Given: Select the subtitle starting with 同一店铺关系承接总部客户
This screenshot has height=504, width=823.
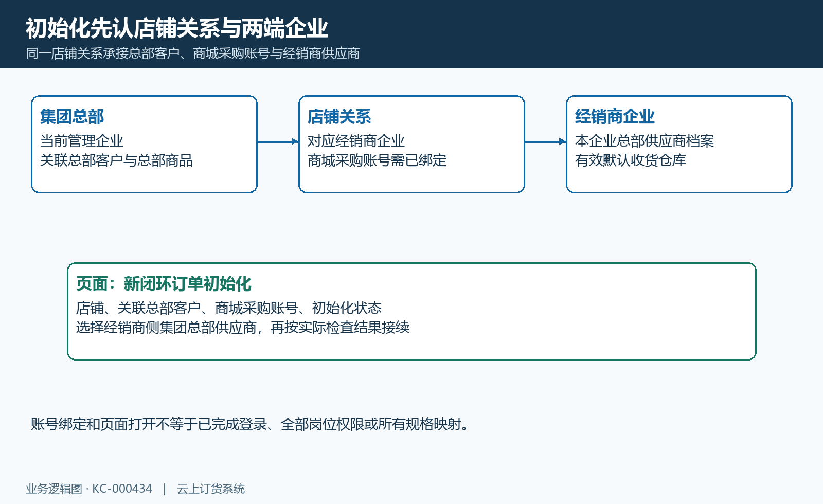Looking at the screenshot, I should pos(193,53).
